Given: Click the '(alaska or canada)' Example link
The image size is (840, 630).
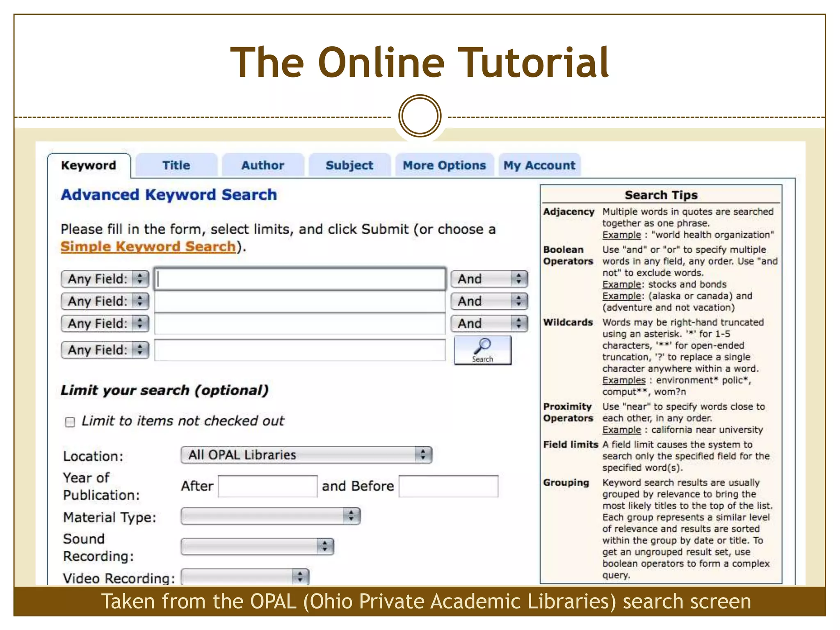Looking at the screenshot, I should click(x=621, y=296).
